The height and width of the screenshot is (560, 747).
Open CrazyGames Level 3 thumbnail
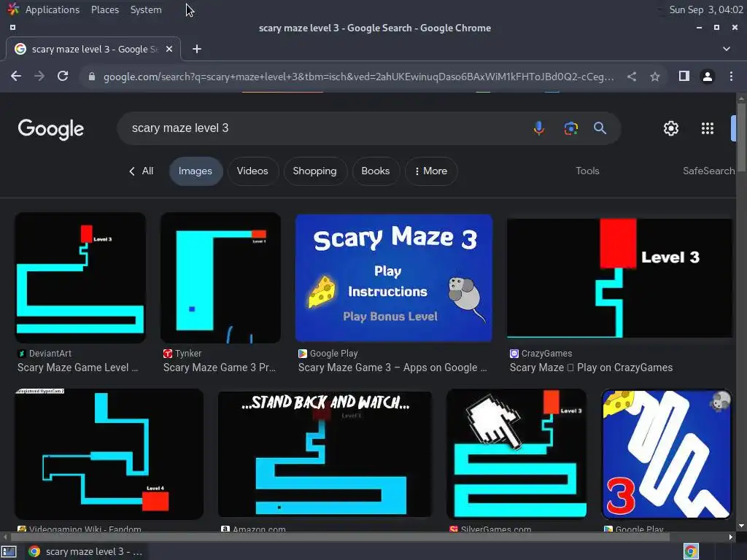619,278
